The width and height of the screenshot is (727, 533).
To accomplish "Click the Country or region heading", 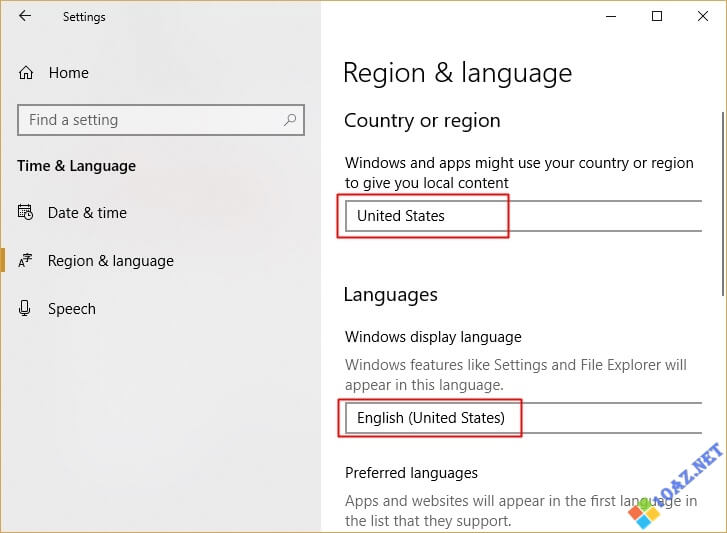I will pyautogui.click(x=422, y=121).
